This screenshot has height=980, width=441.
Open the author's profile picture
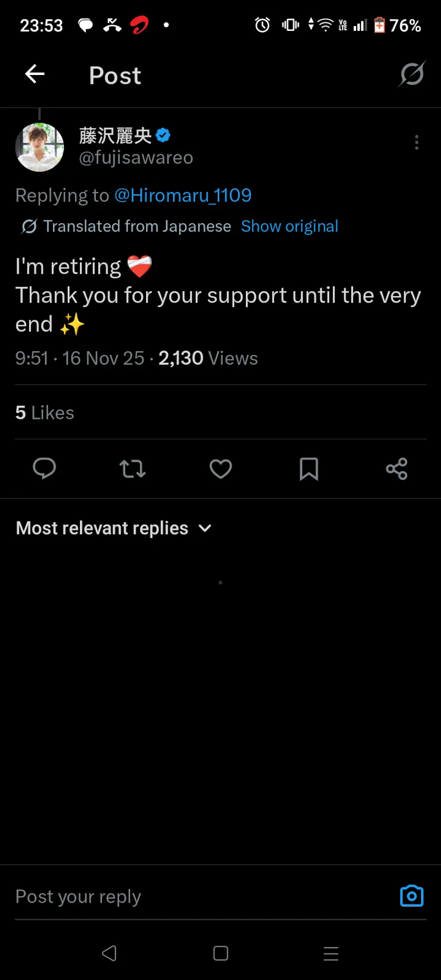pos(40,147)
